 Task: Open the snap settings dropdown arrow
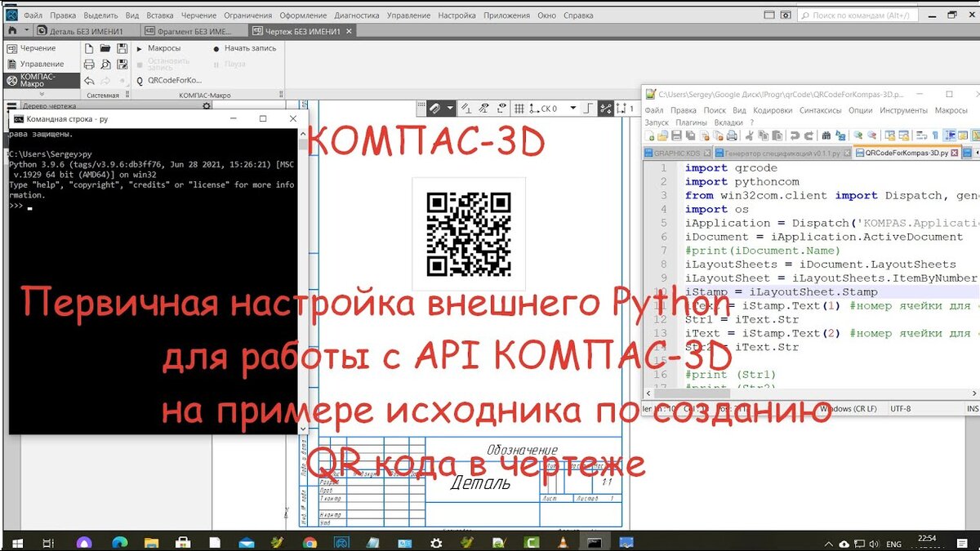[x=449, y=108]
